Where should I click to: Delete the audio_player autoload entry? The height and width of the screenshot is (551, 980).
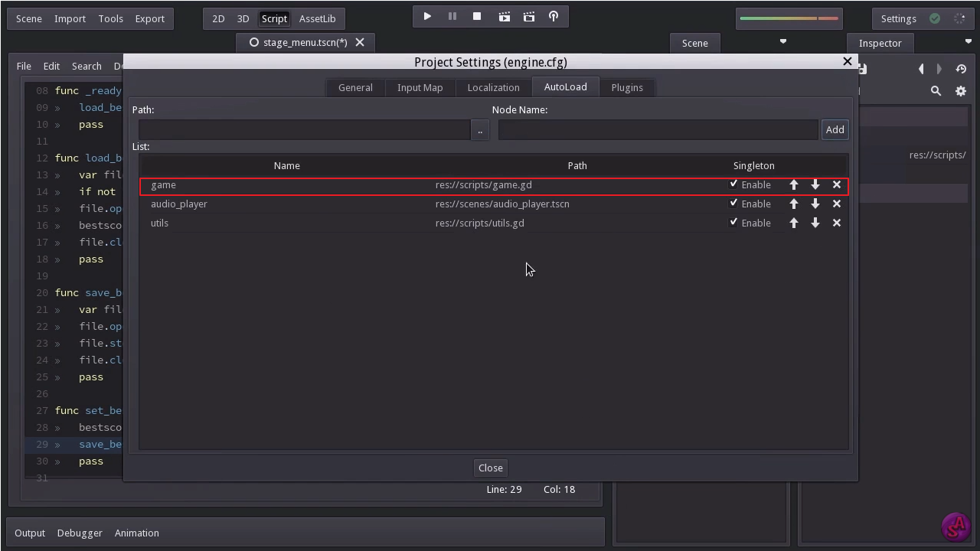(x=837, y=204)
